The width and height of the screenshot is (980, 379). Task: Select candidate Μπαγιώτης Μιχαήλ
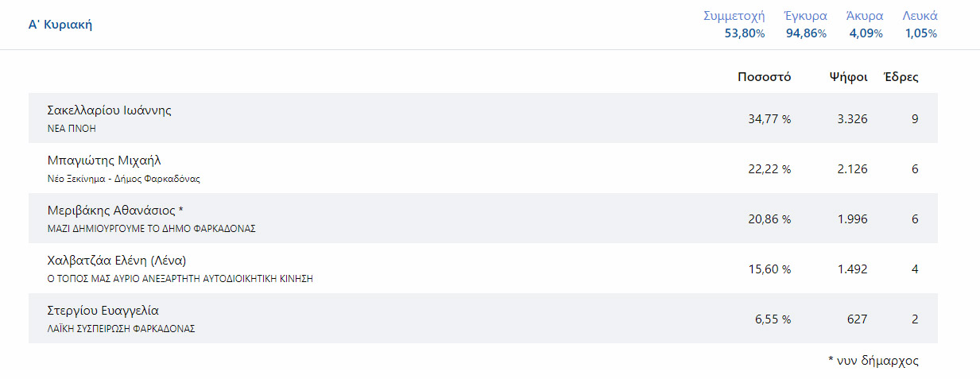(x=104, y=160)
